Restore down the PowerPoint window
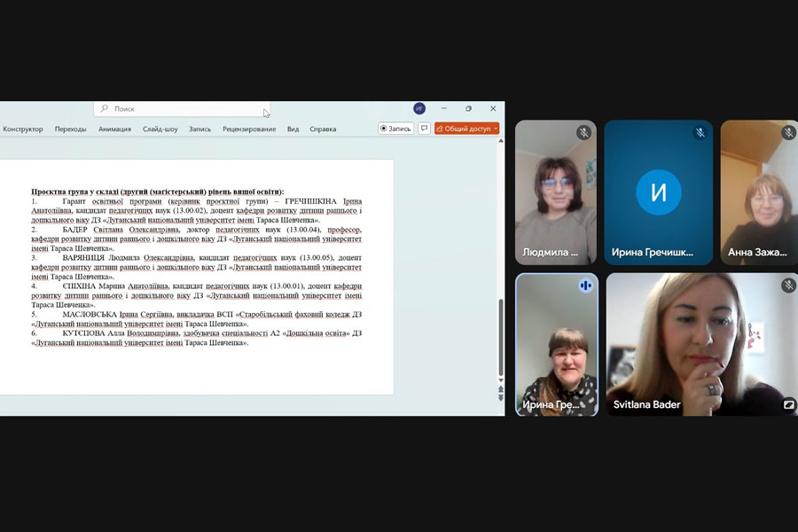This screenshot has height=532, width=798. [468, 108]
